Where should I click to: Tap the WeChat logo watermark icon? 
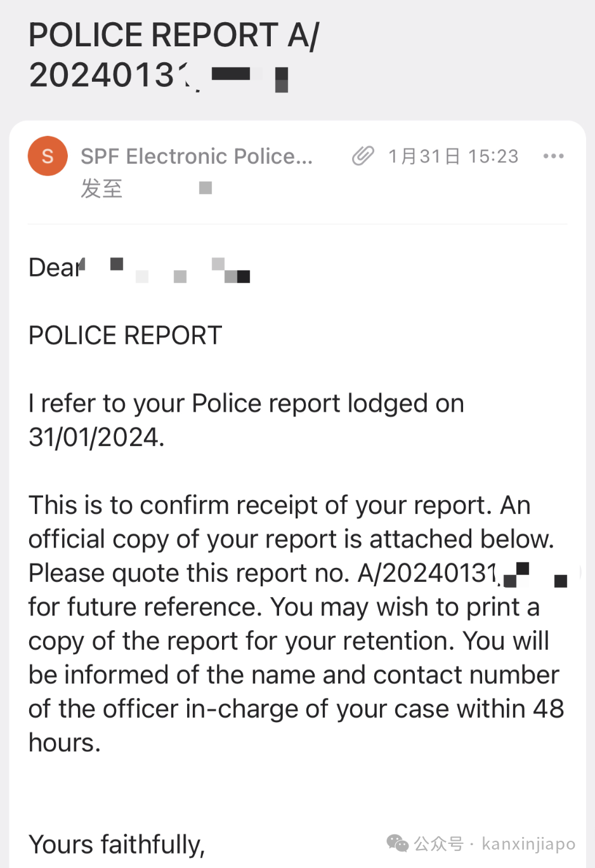pos(398,843)
